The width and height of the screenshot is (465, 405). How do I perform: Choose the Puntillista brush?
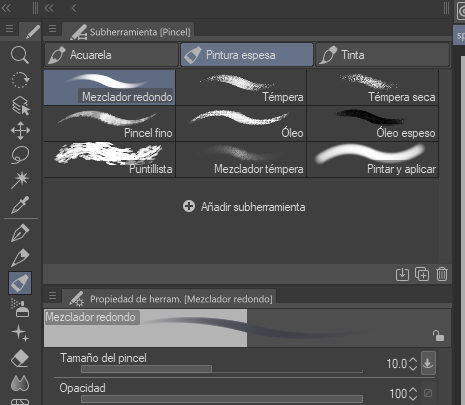pyautogui.click(x=110, y=159)
